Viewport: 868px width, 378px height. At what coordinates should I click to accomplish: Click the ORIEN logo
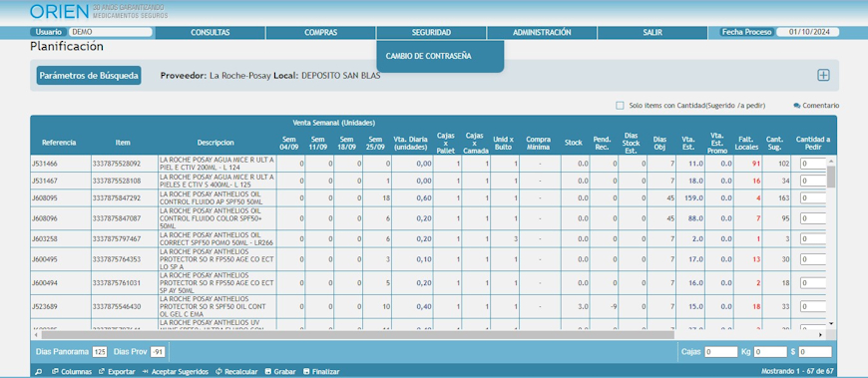click(59, 12)
